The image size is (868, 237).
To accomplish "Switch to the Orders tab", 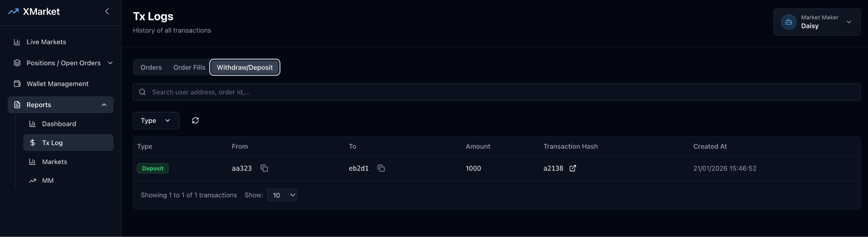I will [151, 67].
